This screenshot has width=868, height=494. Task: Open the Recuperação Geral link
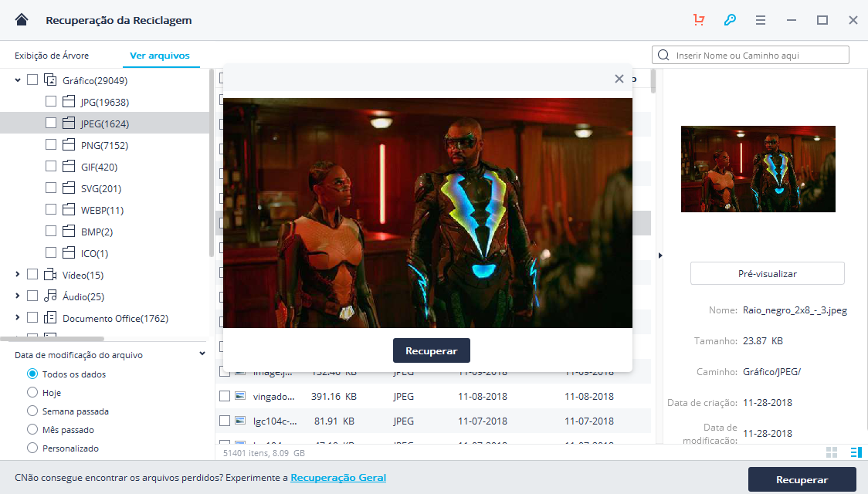pos(338,478)
